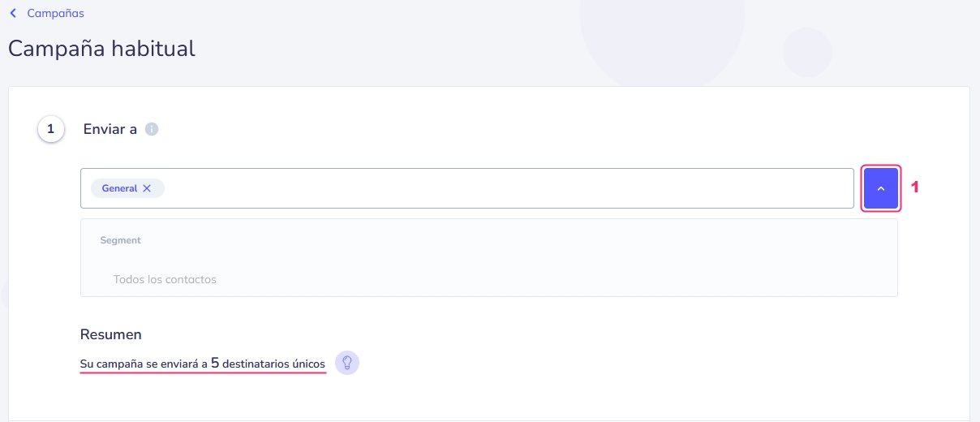
Task: Click the General recipient tag label
Action: [x=119, y=188]
